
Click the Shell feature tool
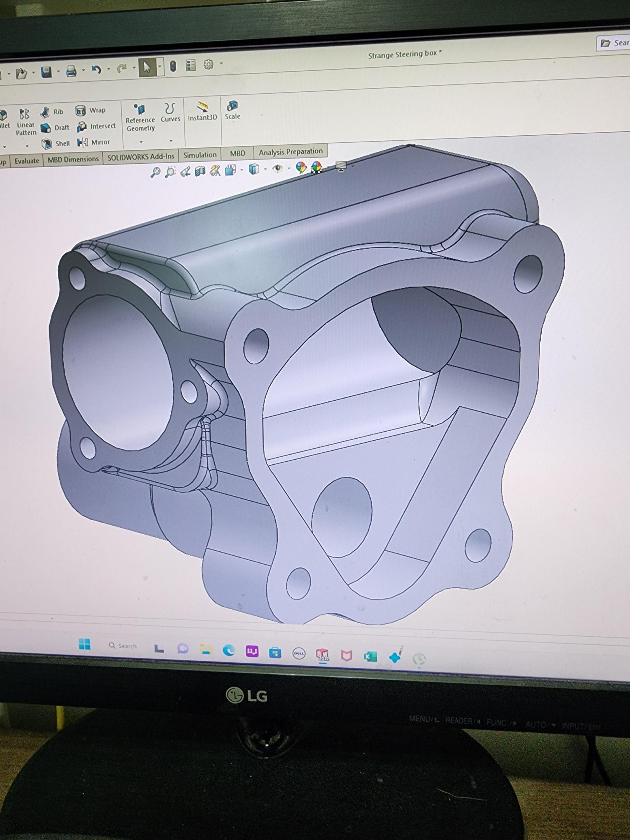point(56,143)
